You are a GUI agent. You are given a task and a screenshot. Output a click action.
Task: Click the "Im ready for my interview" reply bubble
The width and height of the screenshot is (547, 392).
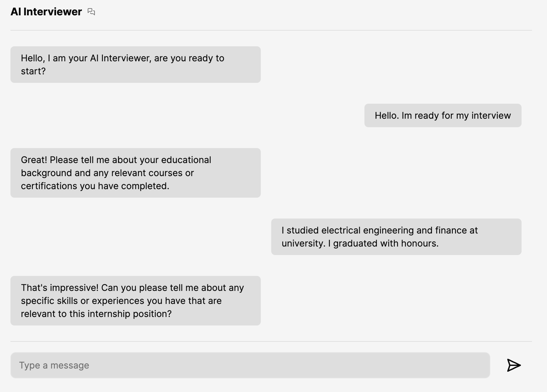442,115
